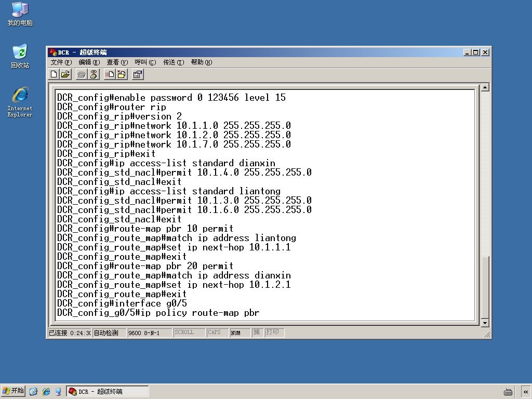Select the Recycle Bin desktop icon
The image size is (532, 399).
20,56
